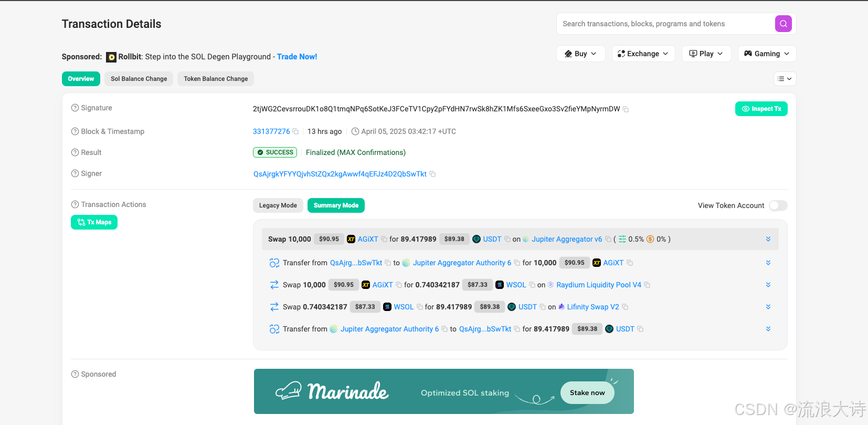Expand the first Transfer from QsAjrg row
This screenshot has height=425, width=868.
[x=768, y=263]
